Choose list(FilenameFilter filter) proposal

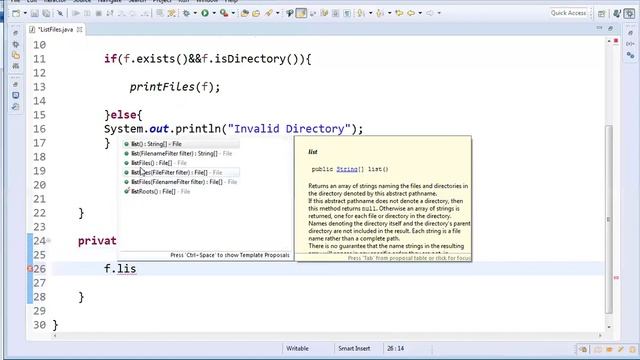coord(181,153)
